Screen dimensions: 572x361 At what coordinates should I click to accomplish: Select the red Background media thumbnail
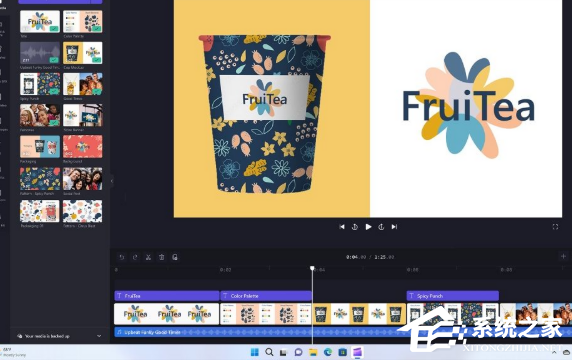[83, 147]
